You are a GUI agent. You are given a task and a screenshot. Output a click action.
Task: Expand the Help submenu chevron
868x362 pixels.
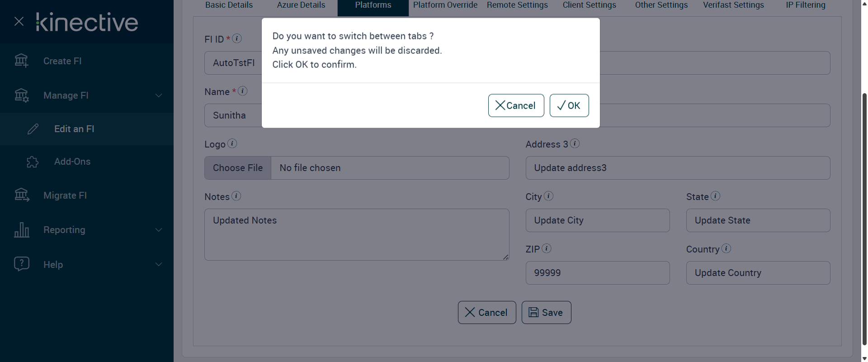tap(159, 264)
